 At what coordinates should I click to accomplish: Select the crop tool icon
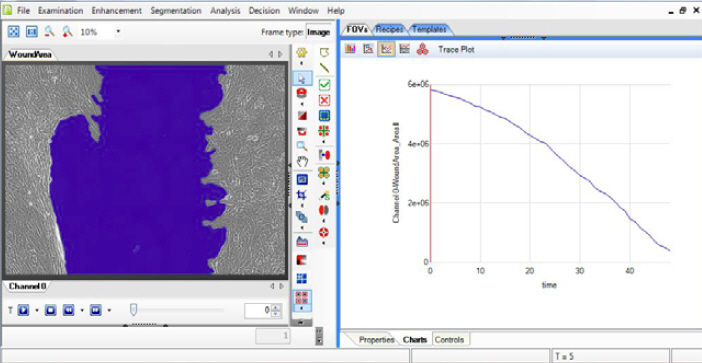point(302,194)
